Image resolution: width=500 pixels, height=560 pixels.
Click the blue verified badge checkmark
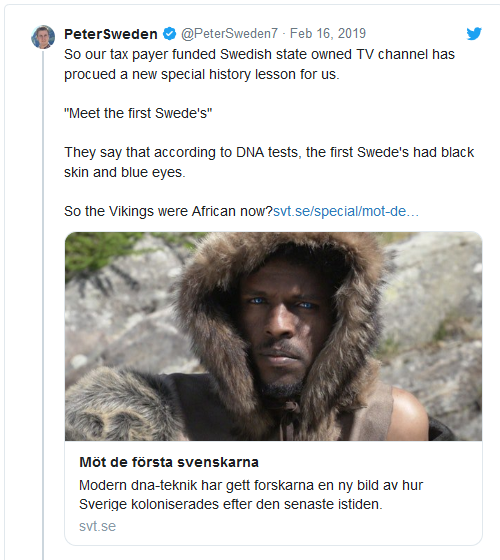click(169, 34)
